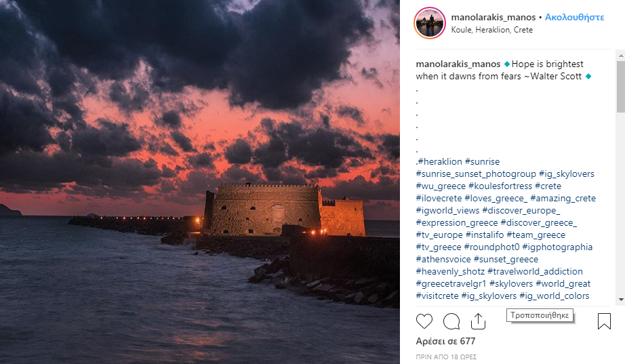Save post using bookmark icon
625x364 pixels.
pos(604,321)
